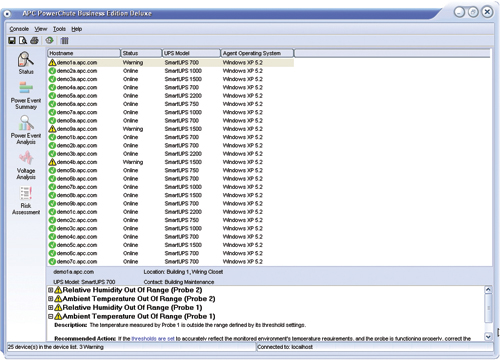
Task: Expand Relative Humidity Out Of Range (Probe 2)
Action: pos(50,290)
